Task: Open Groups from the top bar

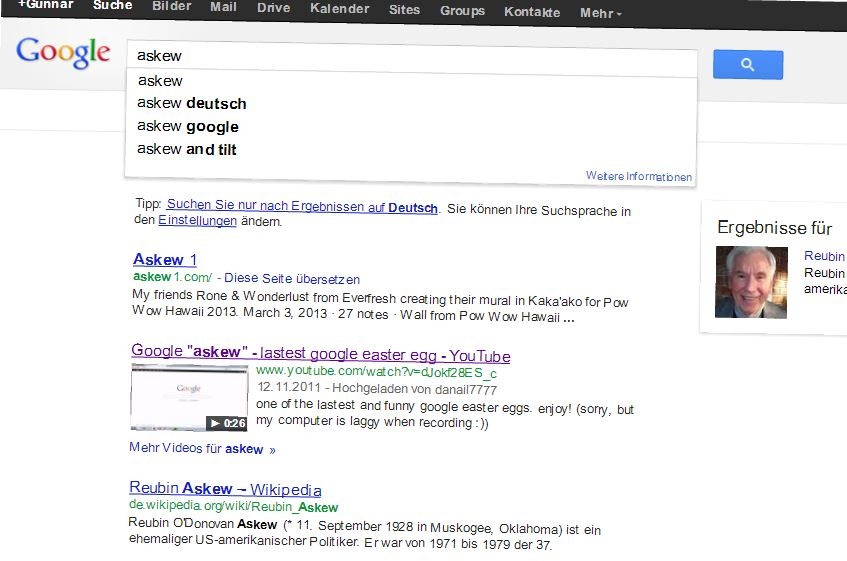Action: 462,11
